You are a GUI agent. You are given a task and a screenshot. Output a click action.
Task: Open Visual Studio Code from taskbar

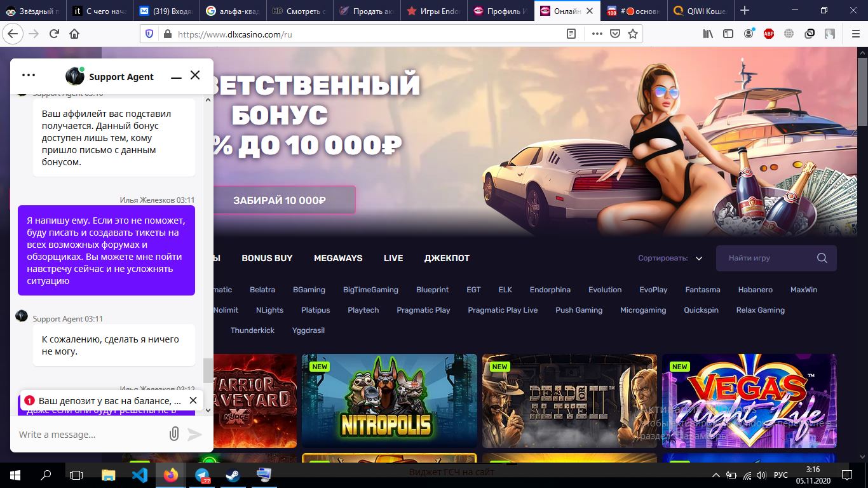(140, 475)
